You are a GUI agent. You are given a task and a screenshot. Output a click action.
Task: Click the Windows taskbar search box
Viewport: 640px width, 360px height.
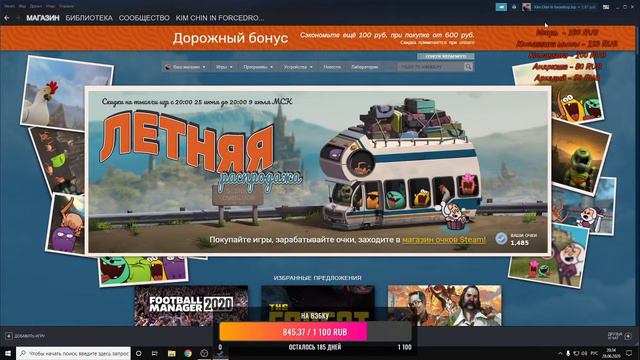74,353
